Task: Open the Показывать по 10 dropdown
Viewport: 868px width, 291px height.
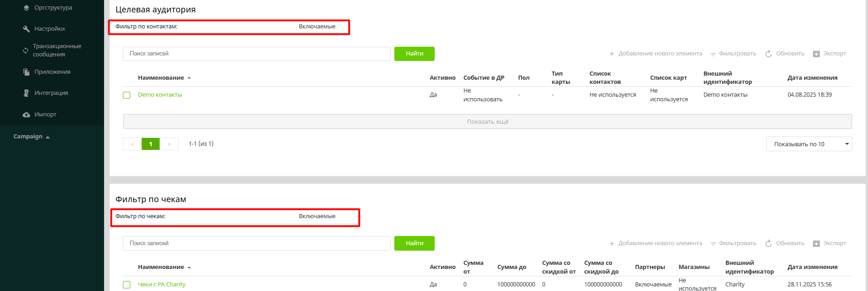Action: coord(808,144)
